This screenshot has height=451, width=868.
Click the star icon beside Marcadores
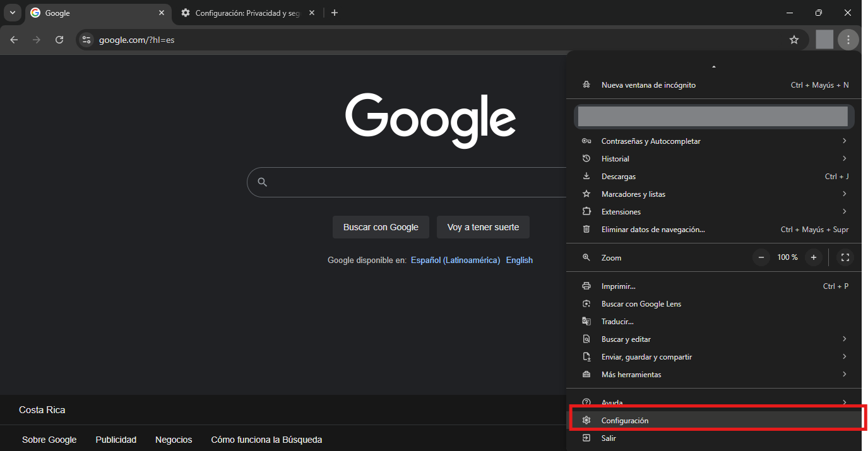pos(586,194)
